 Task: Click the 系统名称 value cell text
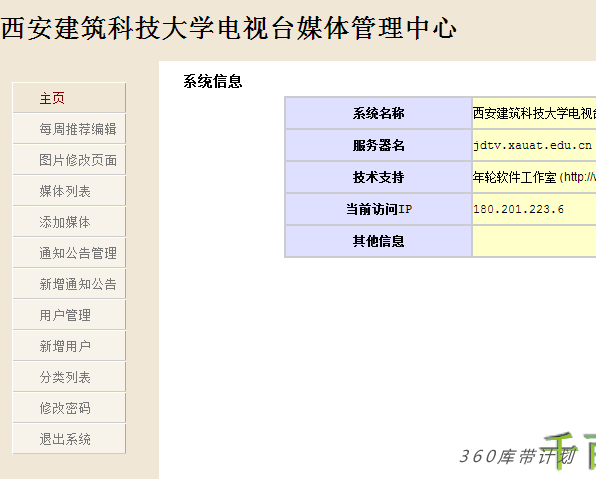tap(534, 113)
